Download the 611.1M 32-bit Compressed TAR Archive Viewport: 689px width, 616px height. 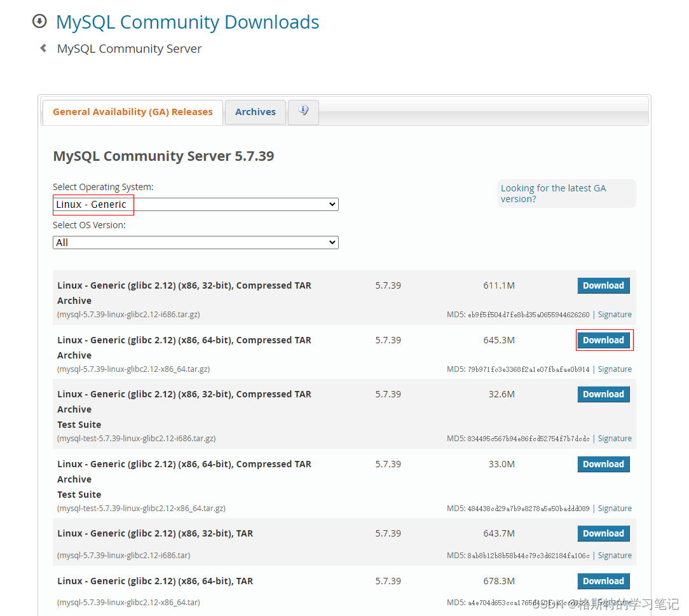click(x=603, y=285)
